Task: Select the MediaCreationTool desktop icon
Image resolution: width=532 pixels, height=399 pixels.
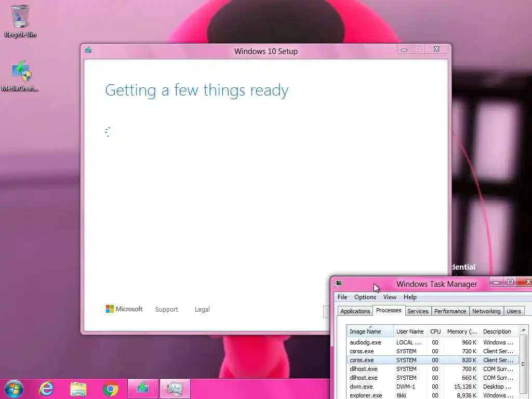Action: [x=20, y=75]
